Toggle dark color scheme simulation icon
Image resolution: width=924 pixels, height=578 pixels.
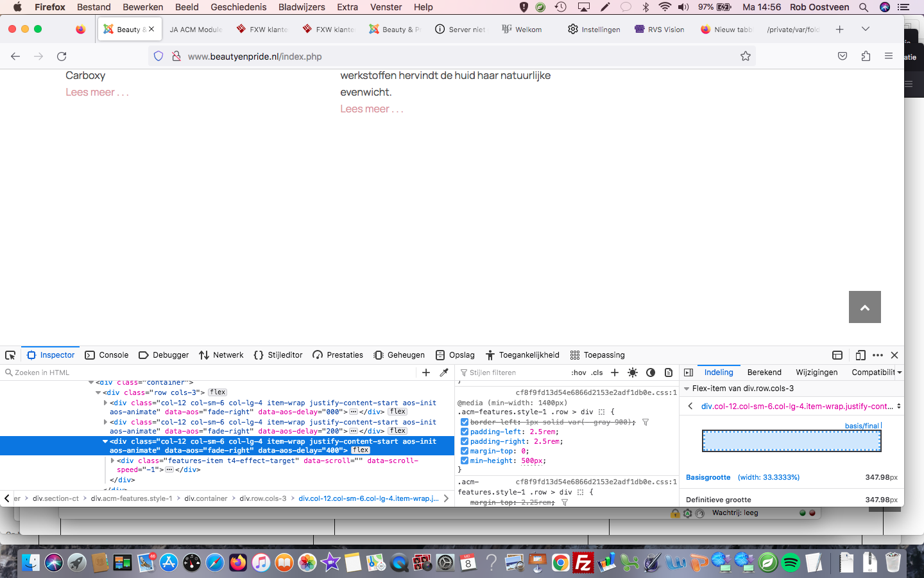651,372
